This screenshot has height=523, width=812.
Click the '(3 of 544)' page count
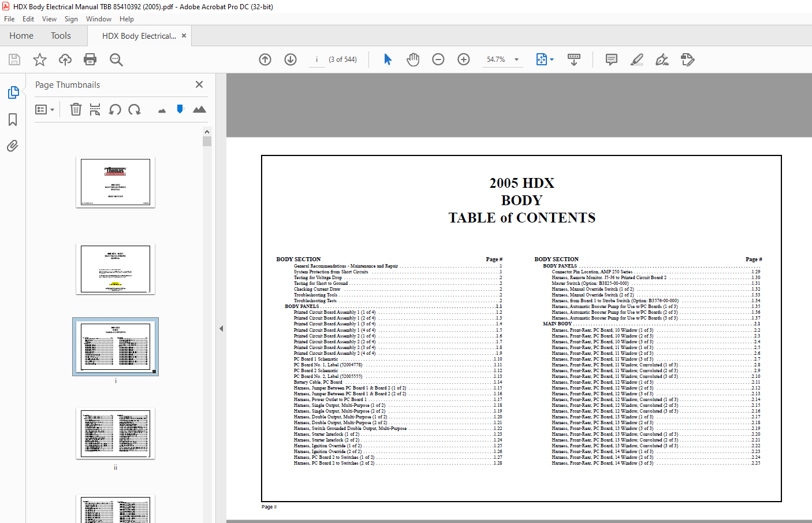point(342,60)
